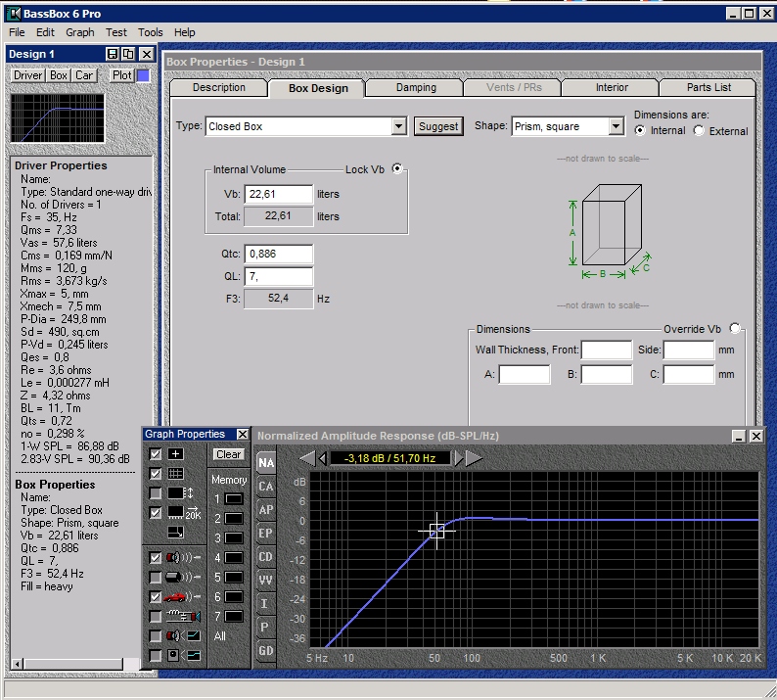Screen dimensions: 777x700
Task: Select memory slot 1 in Graph Properties
Action: 234,499
